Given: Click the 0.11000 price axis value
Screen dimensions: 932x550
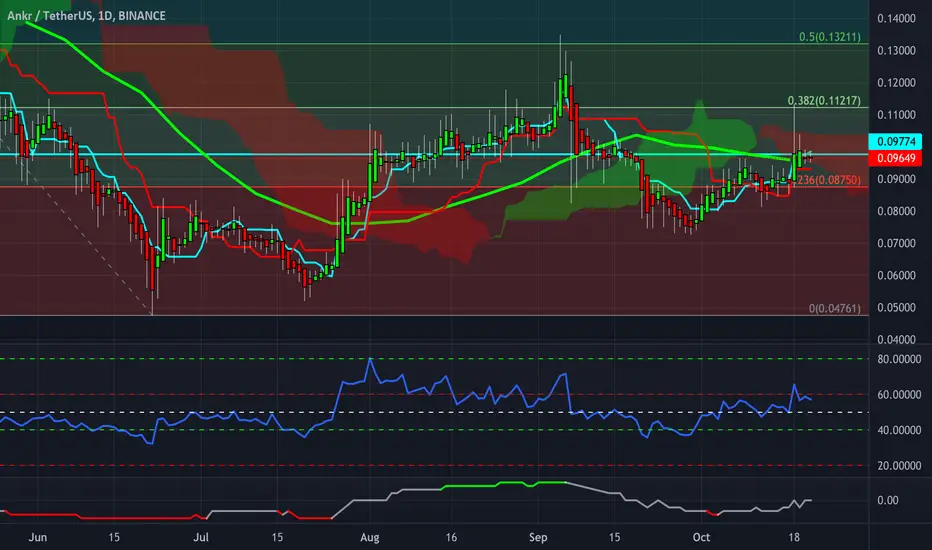Looking at the screenshot, I should pyautogui.click(x=896, y=115).
